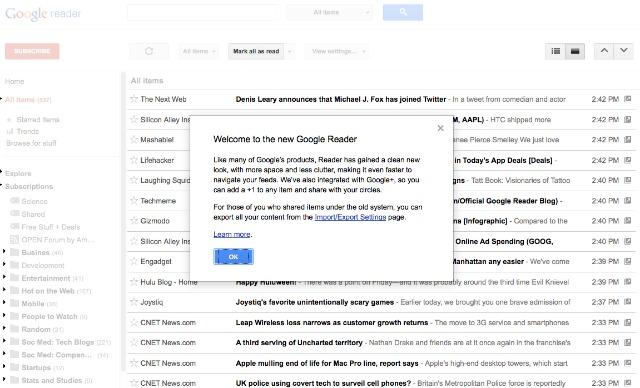
Task: Open Home in the sidebar
Action: 14,82
